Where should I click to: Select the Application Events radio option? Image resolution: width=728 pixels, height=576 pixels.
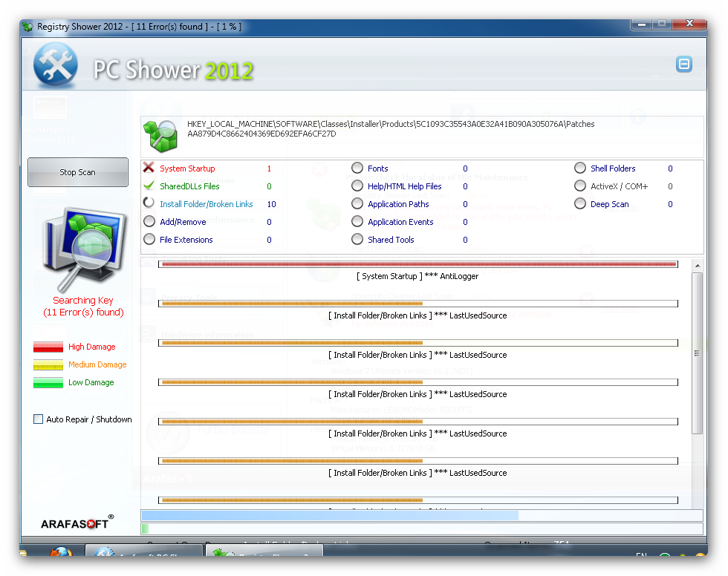(357, 221)
